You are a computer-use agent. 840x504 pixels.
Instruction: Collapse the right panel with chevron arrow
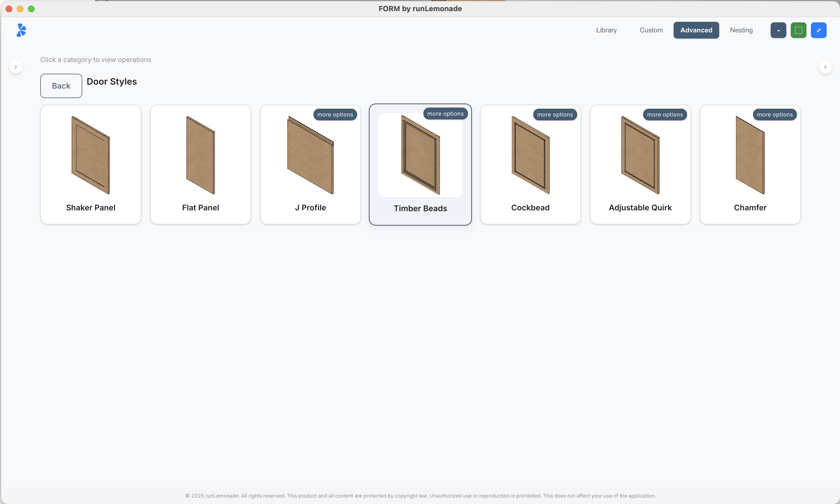click(825, 67)
